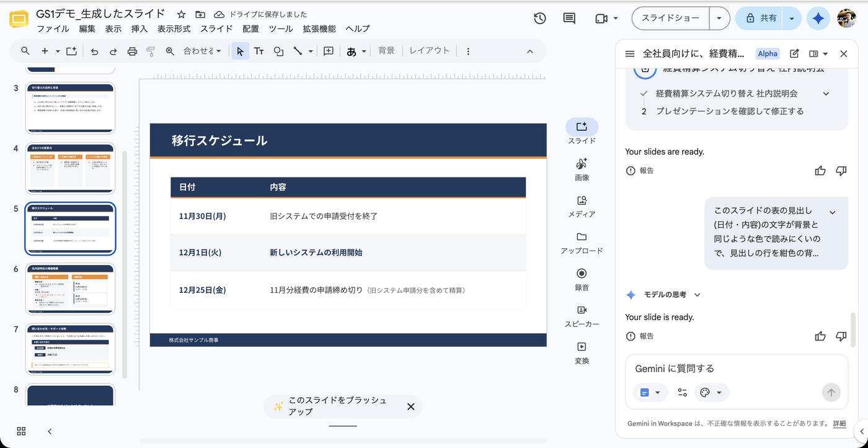Select the 画像 side panel option
This screenshot has height=448, width=868.
coord(582,169)
